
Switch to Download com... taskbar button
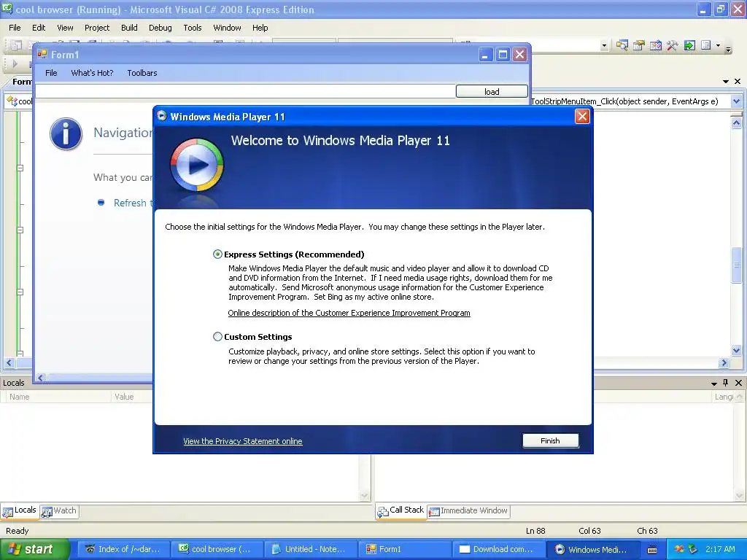coord(498,549)
